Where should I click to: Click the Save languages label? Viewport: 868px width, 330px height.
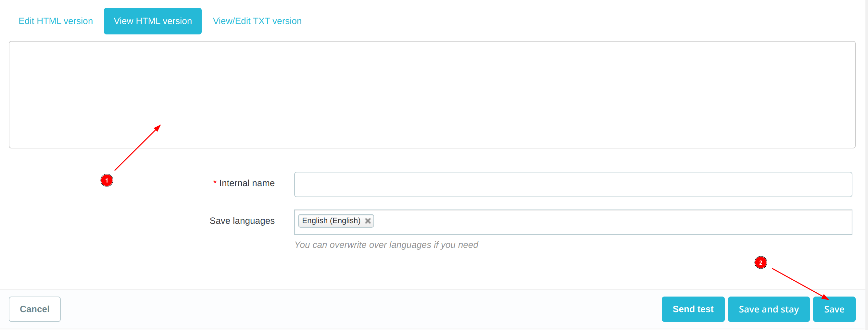(242, 221)
